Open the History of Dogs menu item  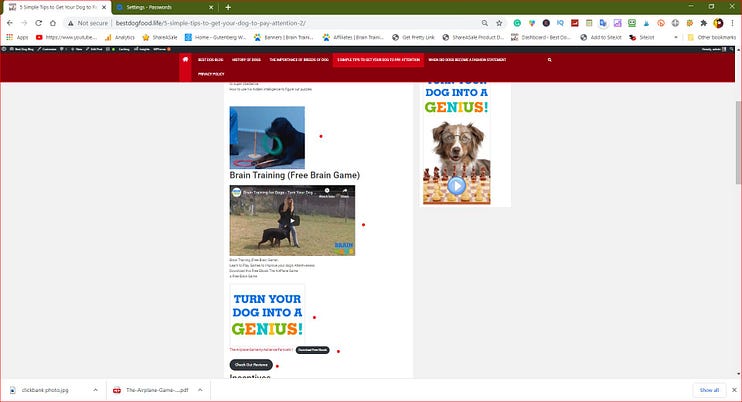[246, 60]
